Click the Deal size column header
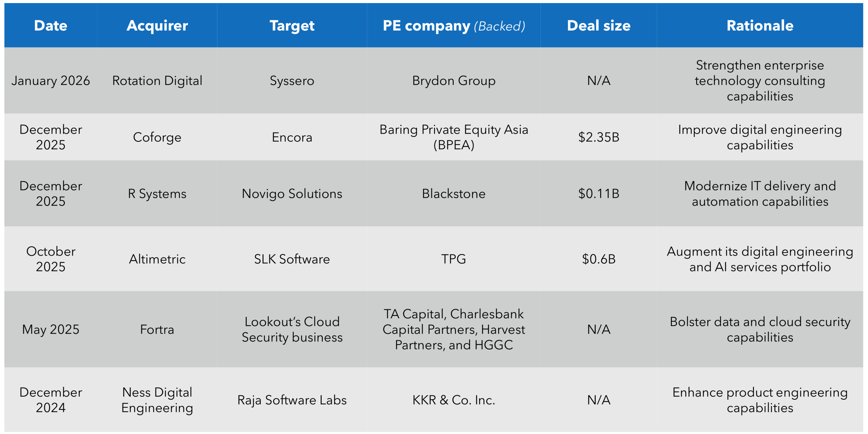Screen dimensions: 868x434 pyautogui.click(x=598, y=26)
